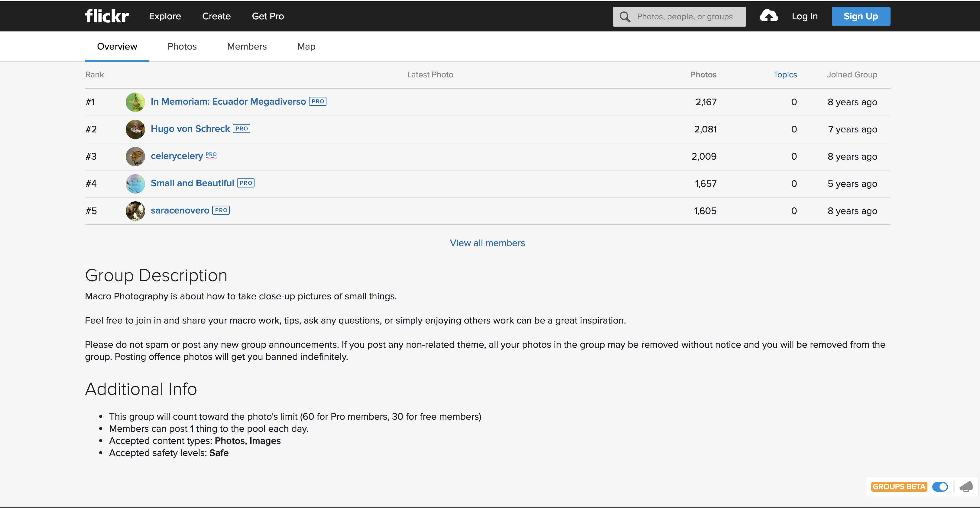The image size is (980, 508).
Task: Focus the Photos, people, or groups search field
Action: coord(679,17)
